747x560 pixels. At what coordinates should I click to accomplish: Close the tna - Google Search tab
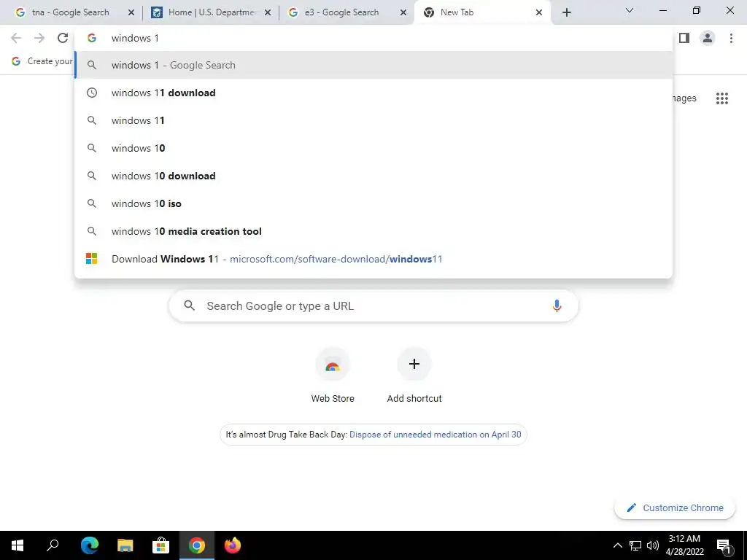coord(131,12)
